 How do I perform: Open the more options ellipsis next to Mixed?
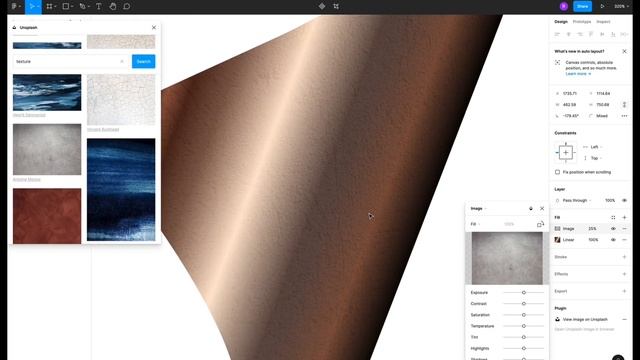[x=624, y=116]
